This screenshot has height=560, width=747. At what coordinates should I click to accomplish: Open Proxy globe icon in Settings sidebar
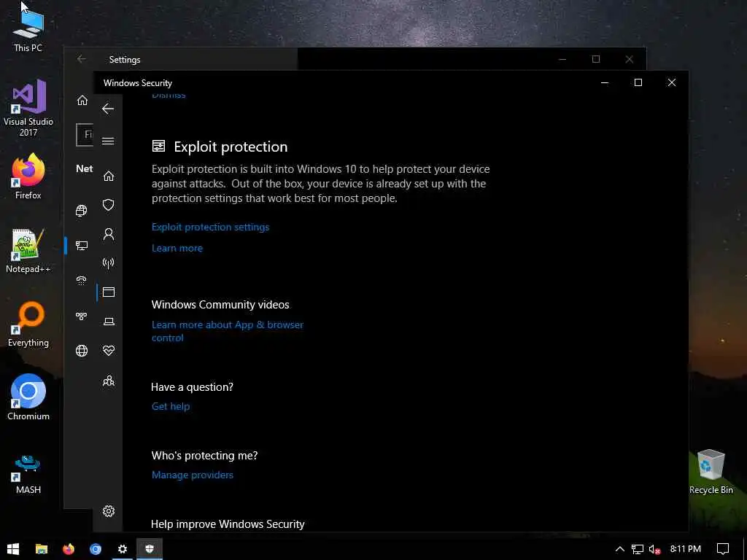tap(82, 351)
